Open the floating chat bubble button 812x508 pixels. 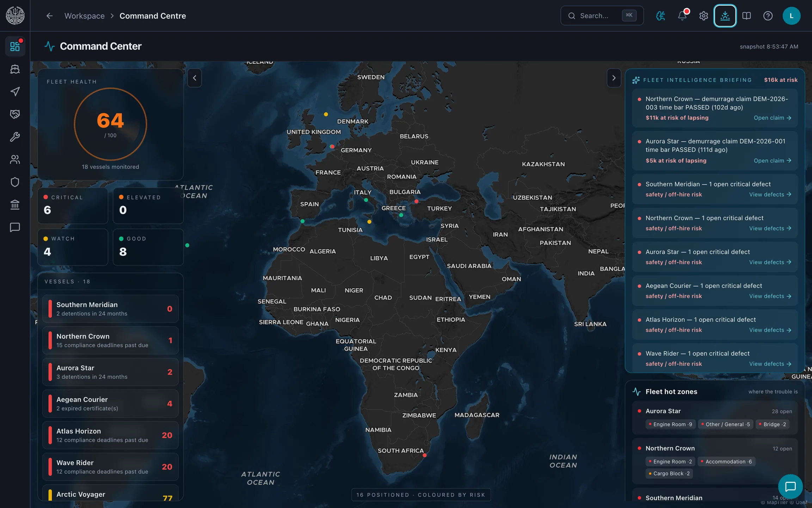click(x=791, y=486)
